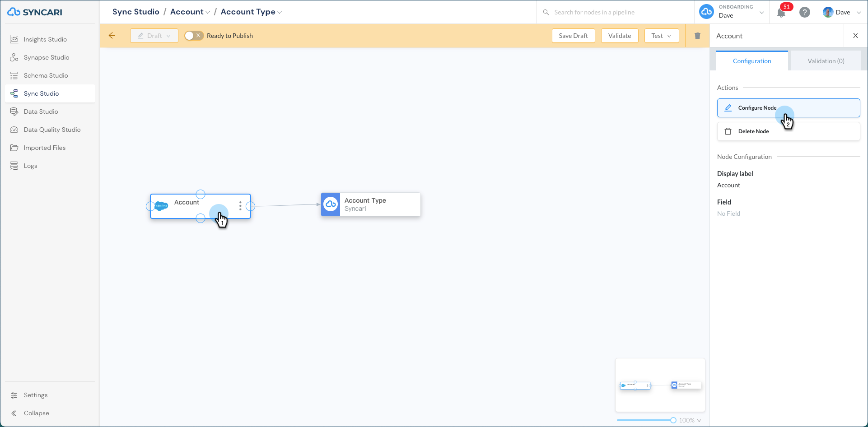Click Syncari icon on Account Type node
The image size is (868, 427).
coord(331,204)
